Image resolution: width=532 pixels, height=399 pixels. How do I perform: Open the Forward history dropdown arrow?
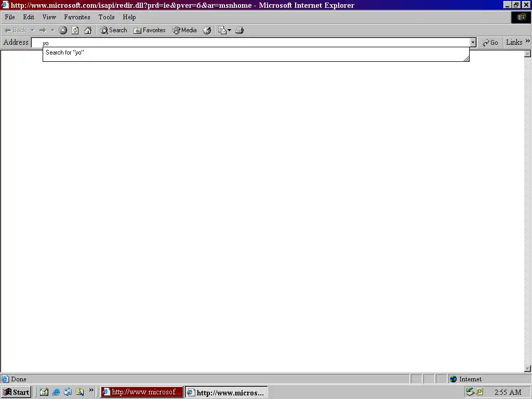(53, 30)
